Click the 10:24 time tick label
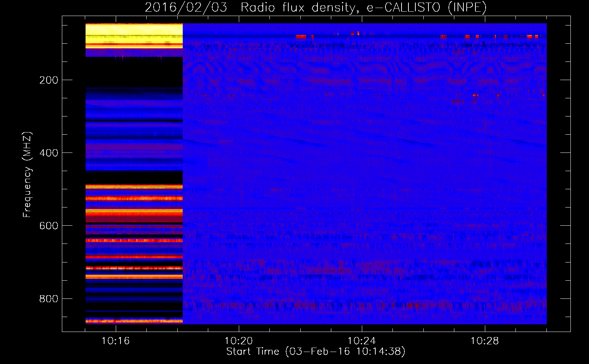This screenshot has height=364, width=589. tap(361, 341)
